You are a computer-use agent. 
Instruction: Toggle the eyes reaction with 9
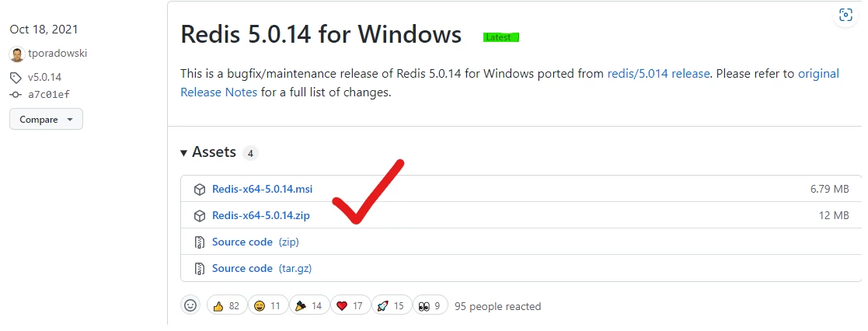click(x=430, y=305)
